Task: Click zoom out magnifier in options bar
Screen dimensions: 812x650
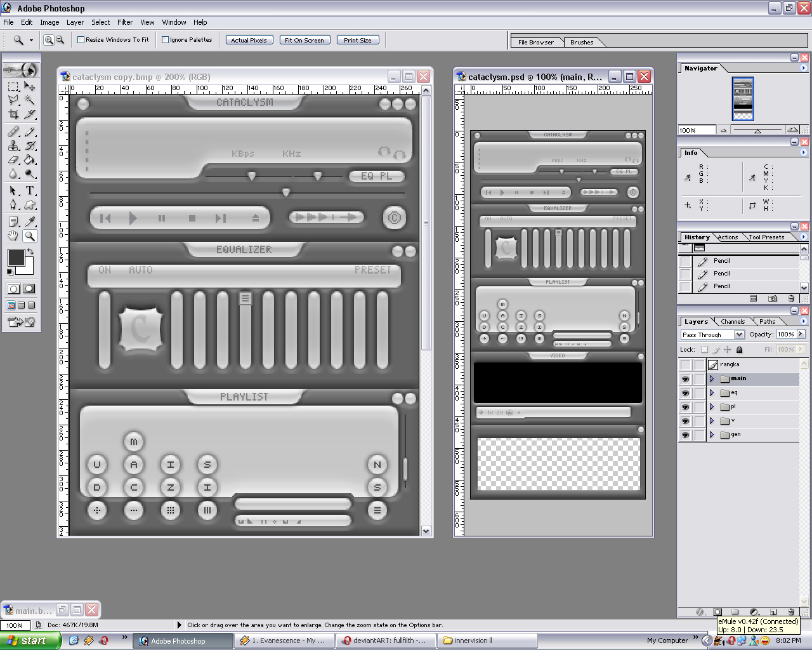Action: tap(60, 40)
